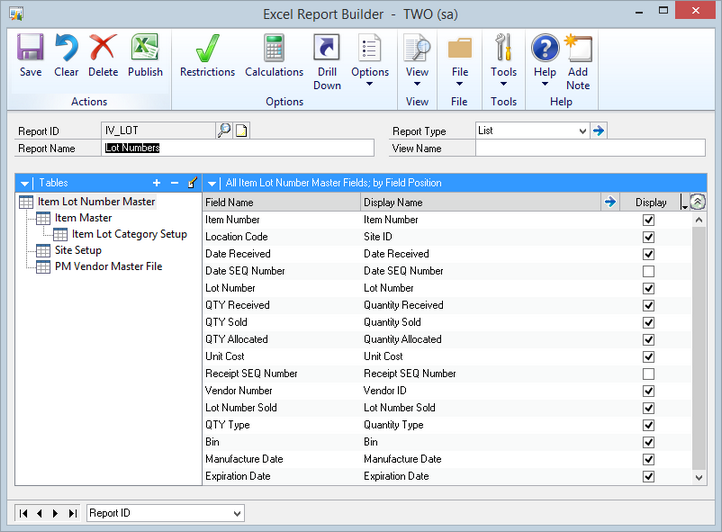This screenshot has height=532, width=722.
Task: Open the Calculations window
Action: (x=274, y=47)
